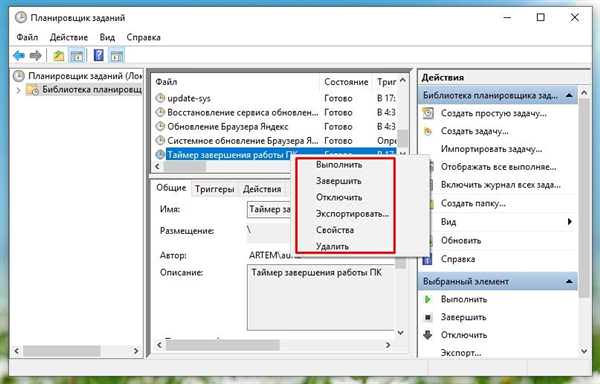Switch to the Общие tab
600x384 pixels.
171,188
